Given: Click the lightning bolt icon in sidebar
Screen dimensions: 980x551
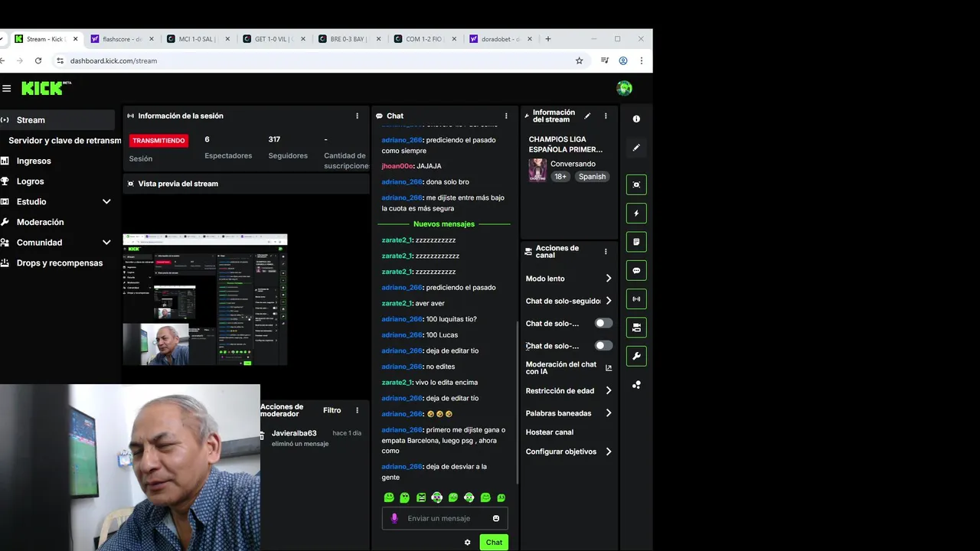Looking at the screenshot, I should 636,214.
